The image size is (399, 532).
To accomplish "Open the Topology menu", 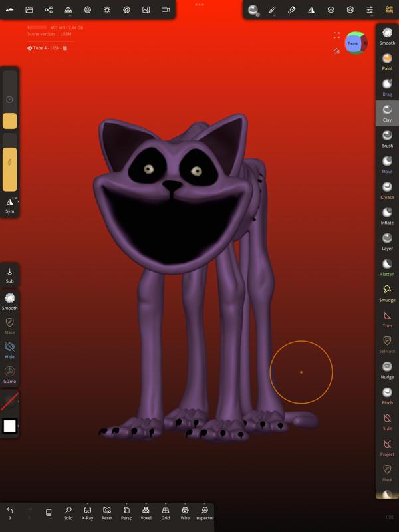I will pos(68,10).
